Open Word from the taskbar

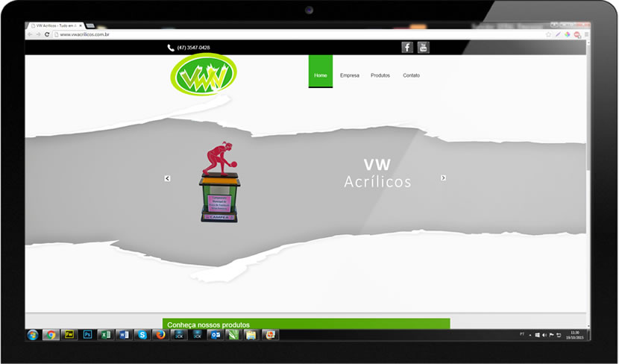[124, 335]
